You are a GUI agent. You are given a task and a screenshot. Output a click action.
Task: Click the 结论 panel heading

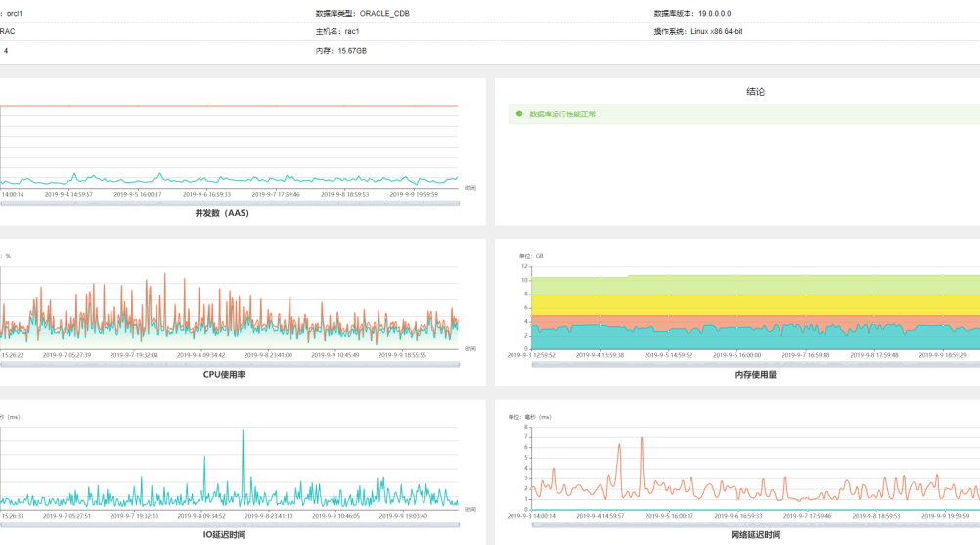[755, 92]
